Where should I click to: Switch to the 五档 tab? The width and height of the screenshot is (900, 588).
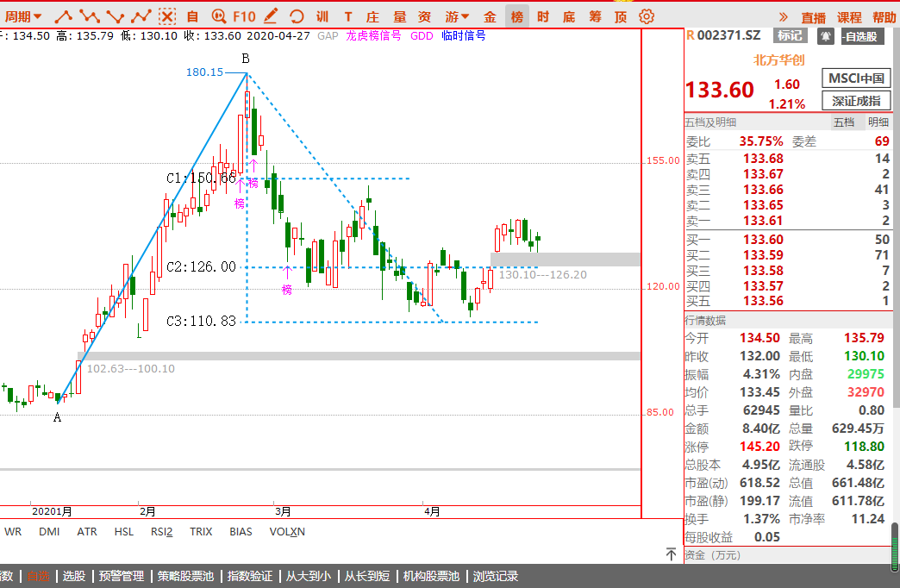pos(844,122)
